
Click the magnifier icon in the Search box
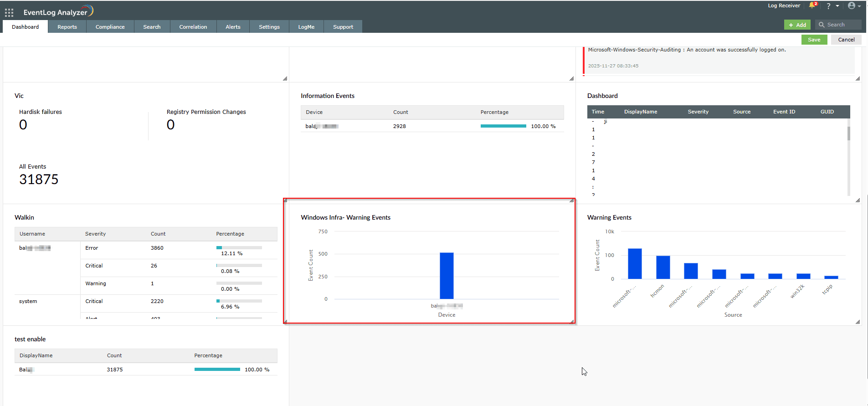[x=822, y=25]
